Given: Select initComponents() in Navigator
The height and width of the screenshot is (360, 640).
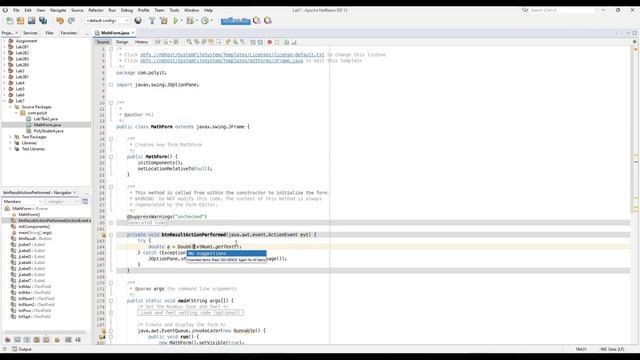Looking at the screenshot, I should point(34,227).
